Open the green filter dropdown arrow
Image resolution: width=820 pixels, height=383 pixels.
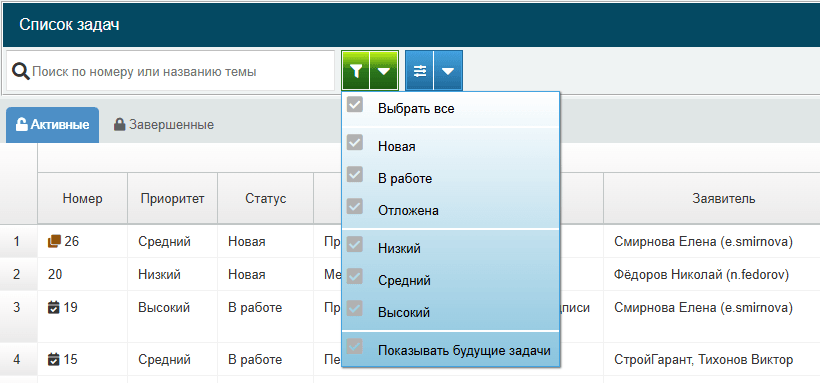[384, 71]
